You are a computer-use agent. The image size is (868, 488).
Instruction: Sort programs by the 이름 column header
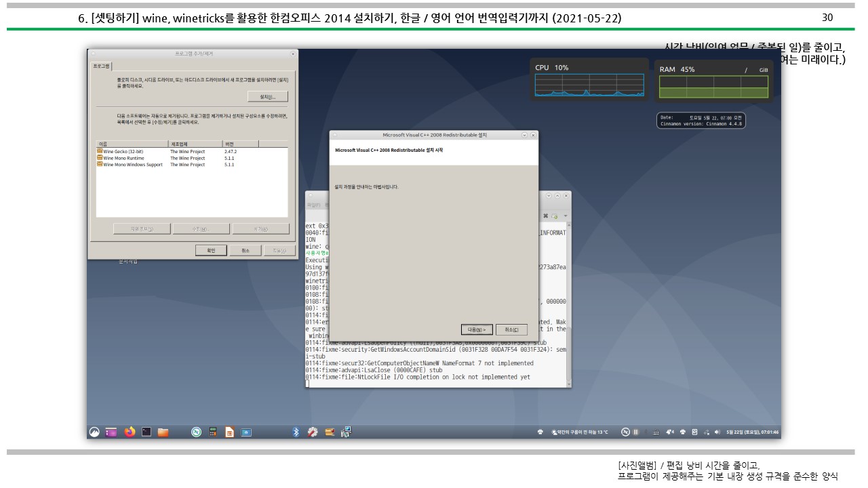132,144
